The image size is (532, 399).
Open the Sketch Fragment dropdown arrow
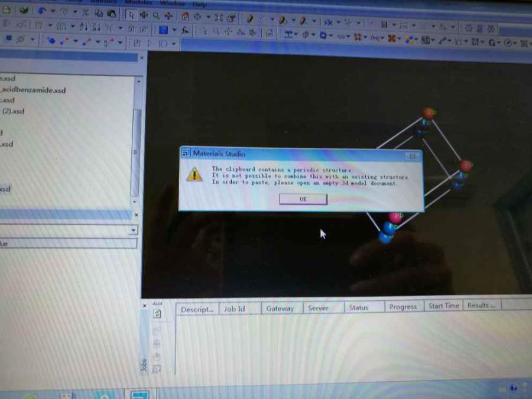coord(314,21)
